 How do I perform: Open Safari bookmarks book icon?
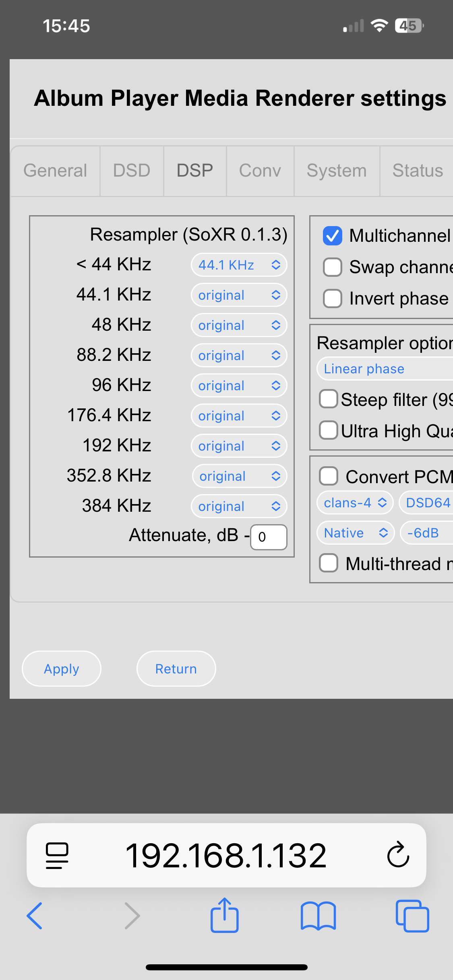pos(318,916)
